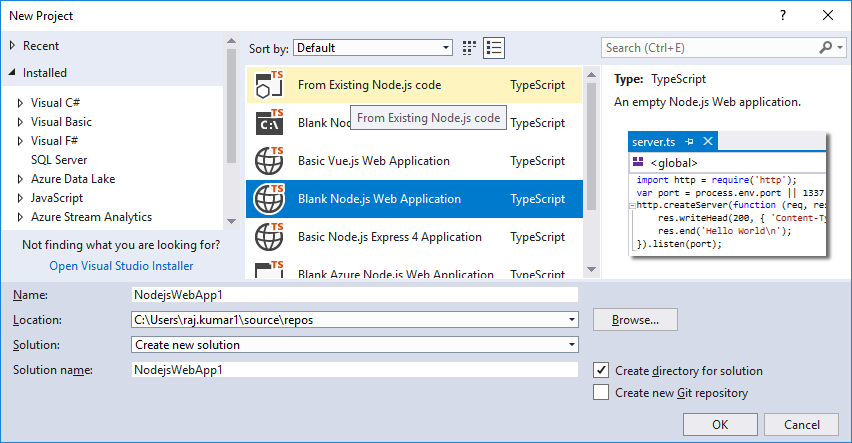
Task: Click the template list scroll down arrow
Action: (592, 270)
